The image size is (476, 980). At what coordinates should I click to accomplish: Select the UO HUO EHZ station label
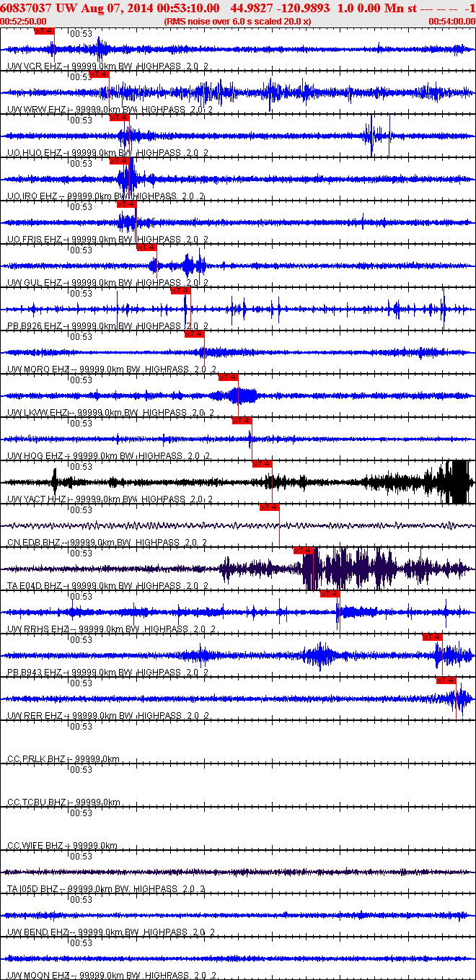click(x=108, y=152)
